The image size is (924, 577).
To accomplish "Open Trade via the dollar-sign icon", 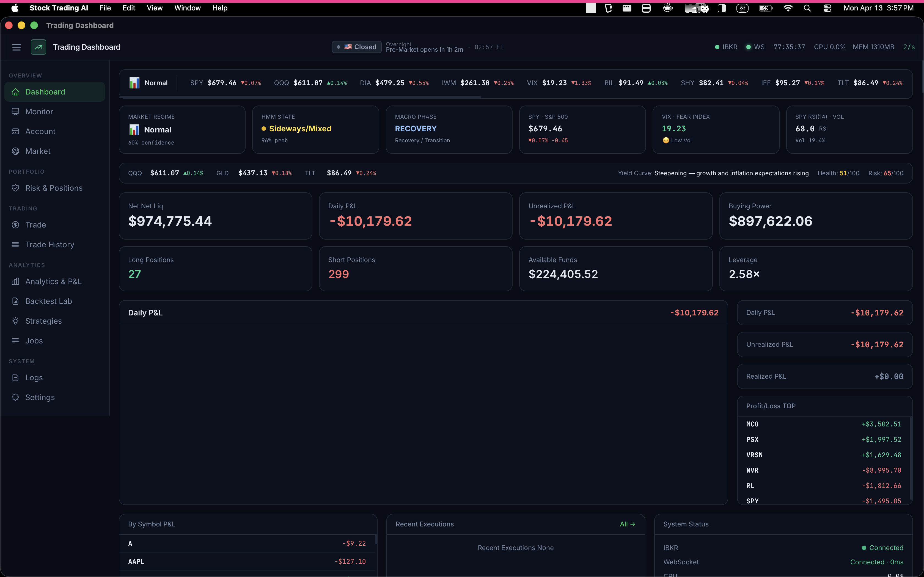I will coord(16,224).
